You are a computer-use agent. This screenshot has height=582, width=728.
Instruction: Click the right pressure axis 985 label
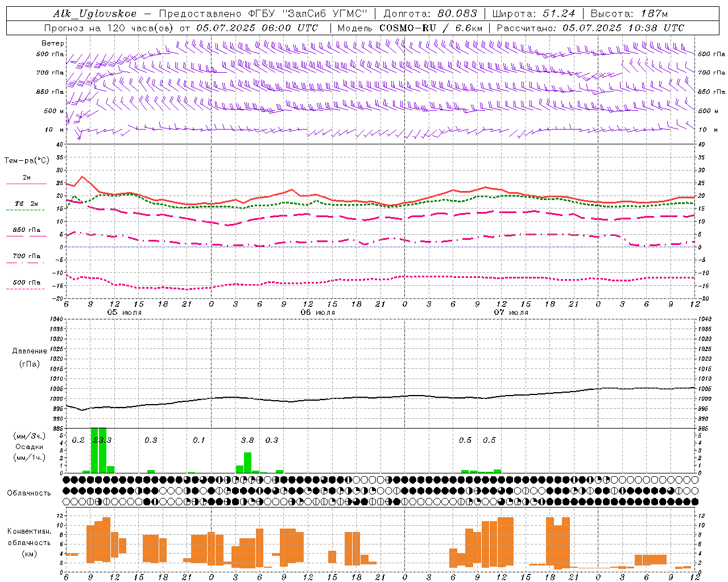click(x=703, y=428)
